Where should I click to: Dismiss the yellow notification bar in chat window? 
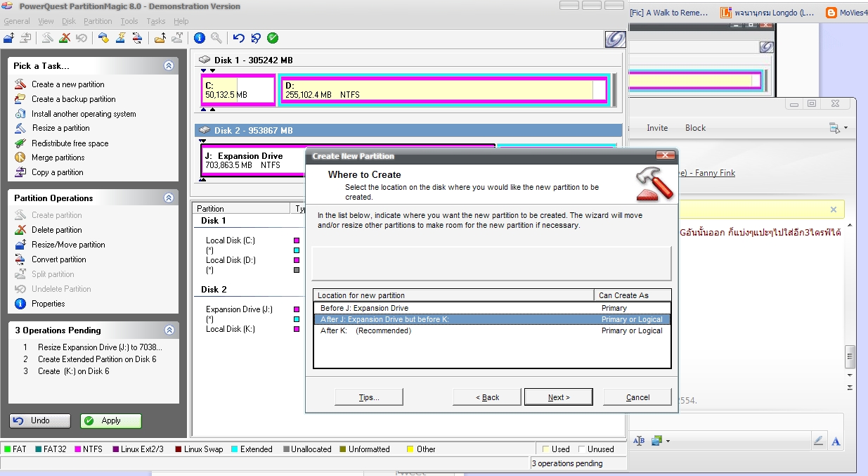[x=834, y=210]
